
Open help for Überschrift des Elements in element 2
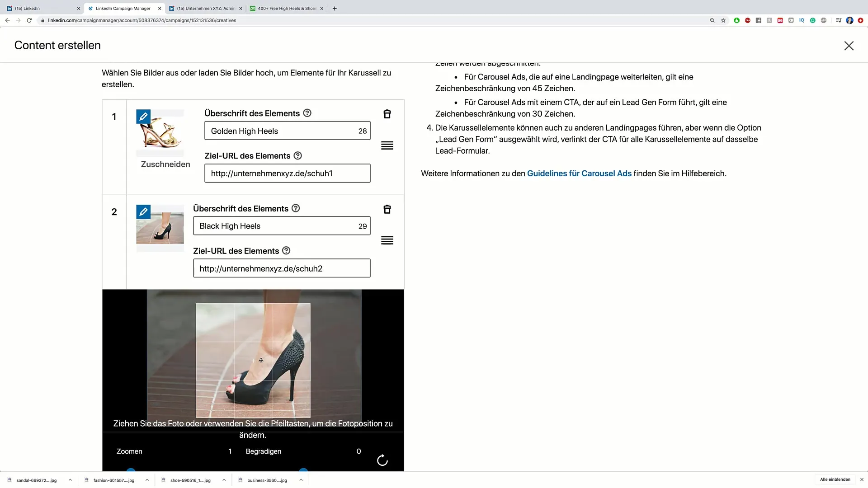coord(296,208)
